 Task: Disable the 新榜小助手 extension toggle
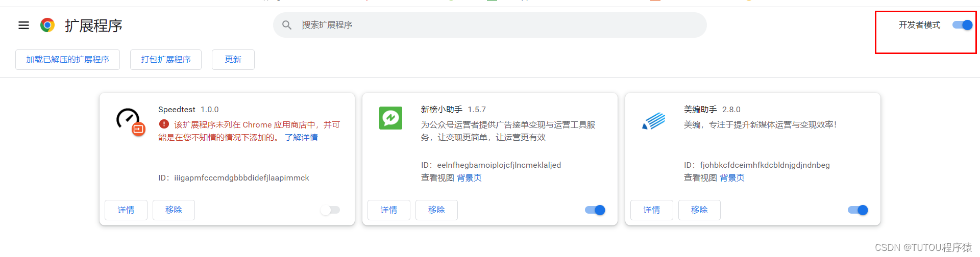[595, 210]
